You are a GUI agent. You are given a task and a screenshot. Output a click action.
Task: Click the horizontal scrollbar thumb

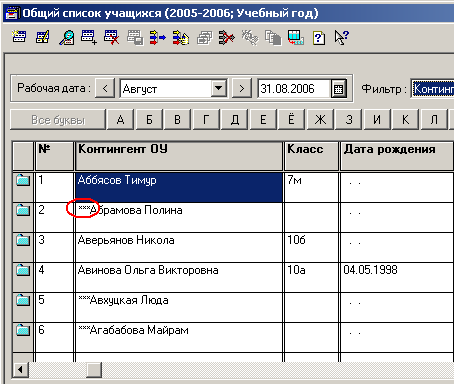point(94,369)
